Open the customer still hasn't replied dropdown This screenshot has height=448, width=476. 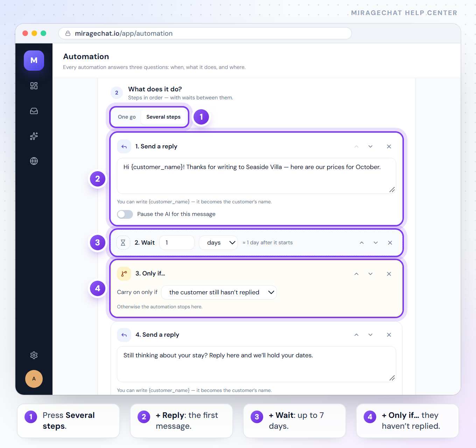pos(219,292)
